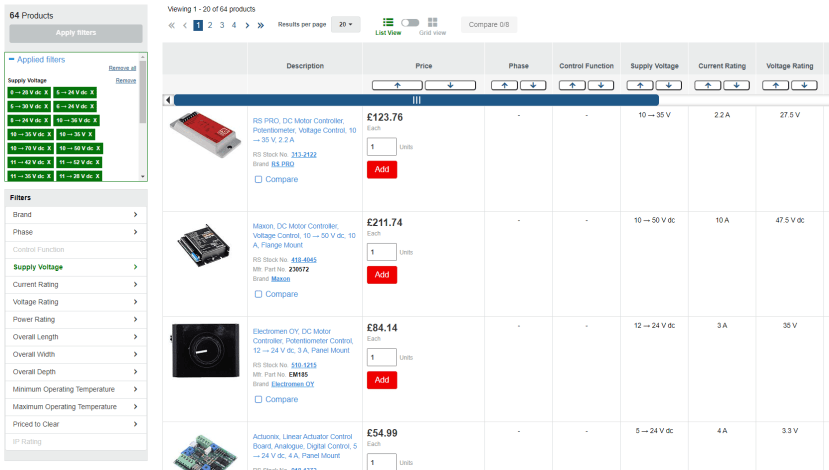Add Maxon £211.74 controller to basket
The image size is (829, 470).
pyautogui.click(x=382, y=275)
